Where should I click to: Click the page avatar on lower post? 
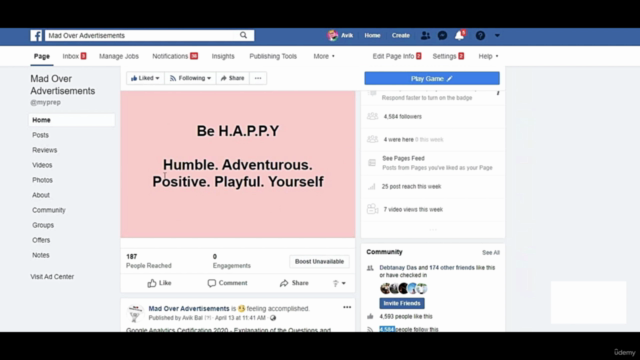click(x=135, y=313)
